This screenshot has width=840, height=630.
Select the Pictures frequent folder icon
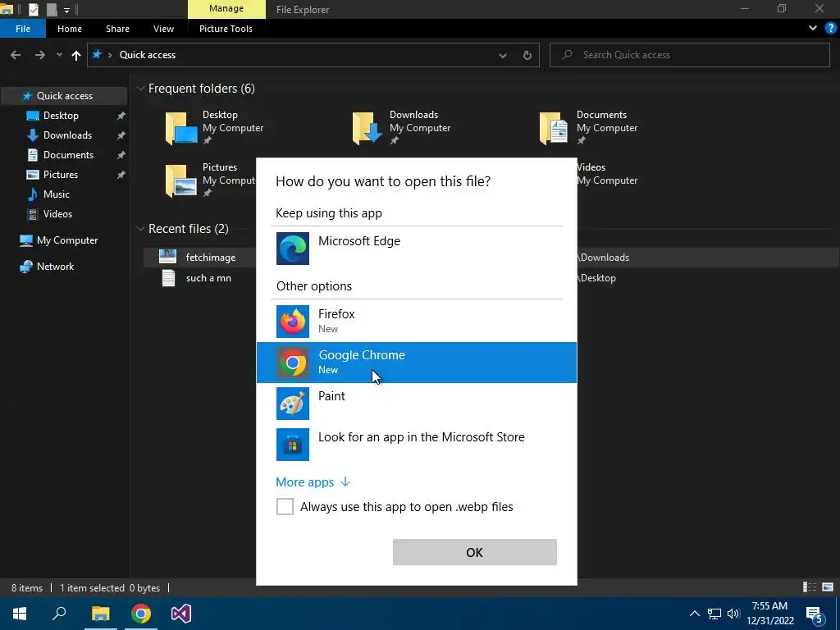181,180
